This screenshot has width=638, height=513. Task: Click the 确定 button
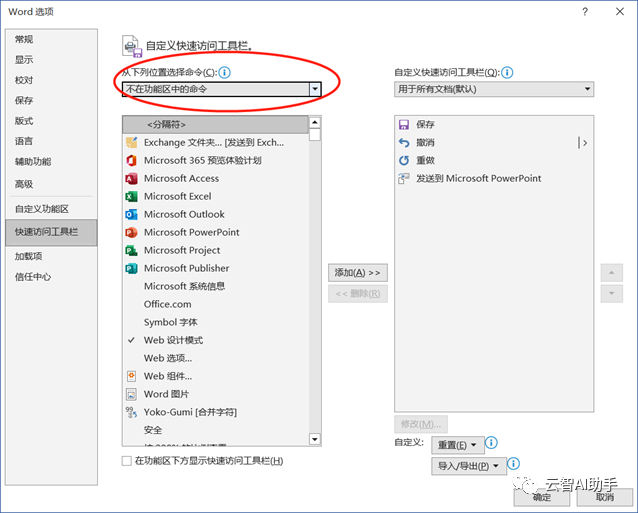542,497
